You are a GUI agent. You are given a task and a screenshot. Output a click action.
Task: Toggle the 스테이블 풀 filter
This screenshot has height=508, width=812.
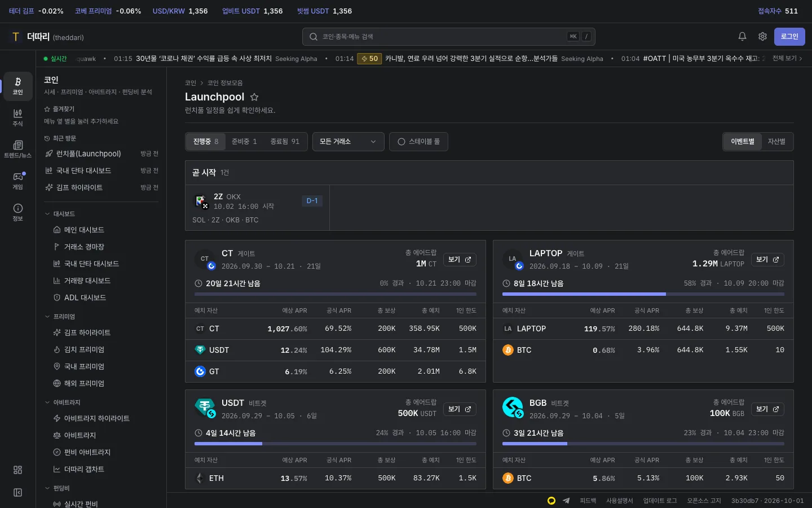418,142
